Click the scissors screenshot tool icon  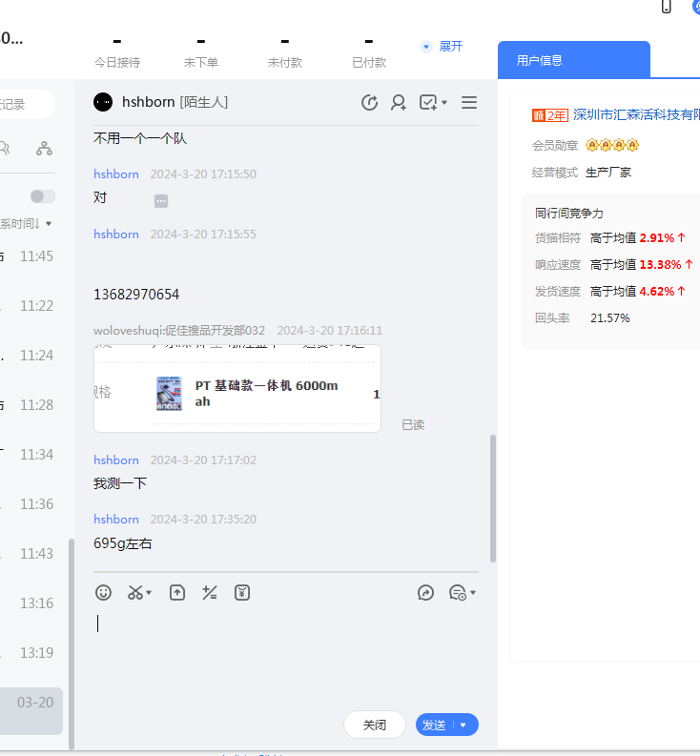point(136,593)
